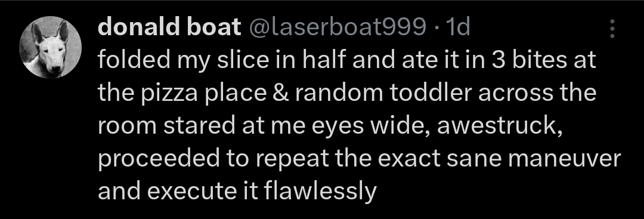The height and width of the screenshot is (219, 644).
Task: Open the donald boat display name link
Action: click(x=169, y=27)
